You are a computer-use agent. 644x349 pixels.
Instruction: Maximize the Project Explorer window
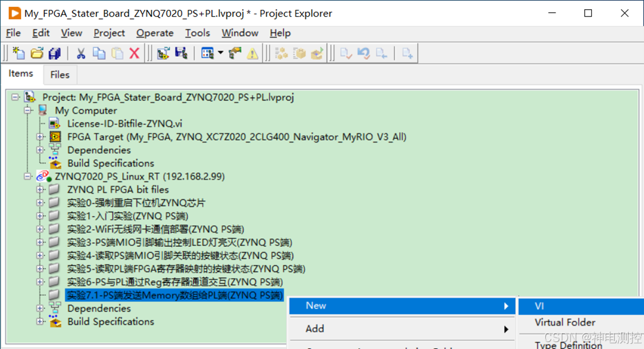[588, 13]
